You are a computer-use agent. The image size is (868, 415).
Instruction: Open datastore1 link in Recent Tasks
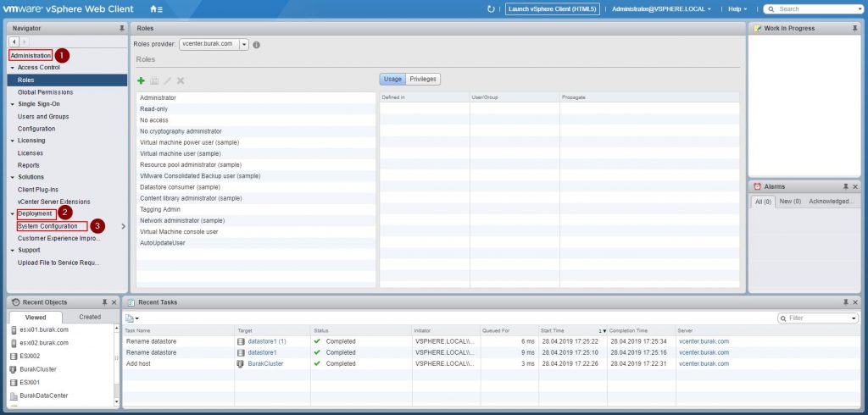click(x=263, y=352)
